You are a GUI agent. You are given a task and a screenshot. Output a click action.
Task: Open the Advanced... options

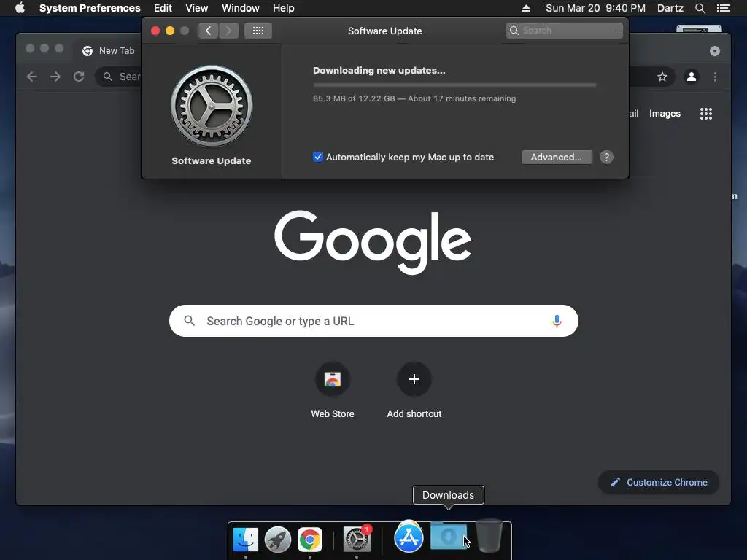coord(557,157)
